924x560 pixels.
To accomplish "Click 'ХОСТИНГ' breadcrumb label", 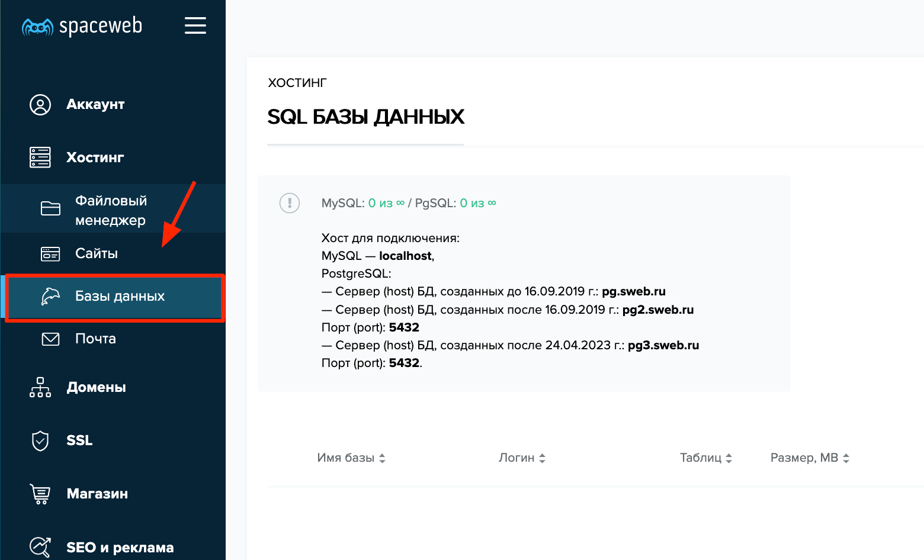I will [x=297, y=83].
